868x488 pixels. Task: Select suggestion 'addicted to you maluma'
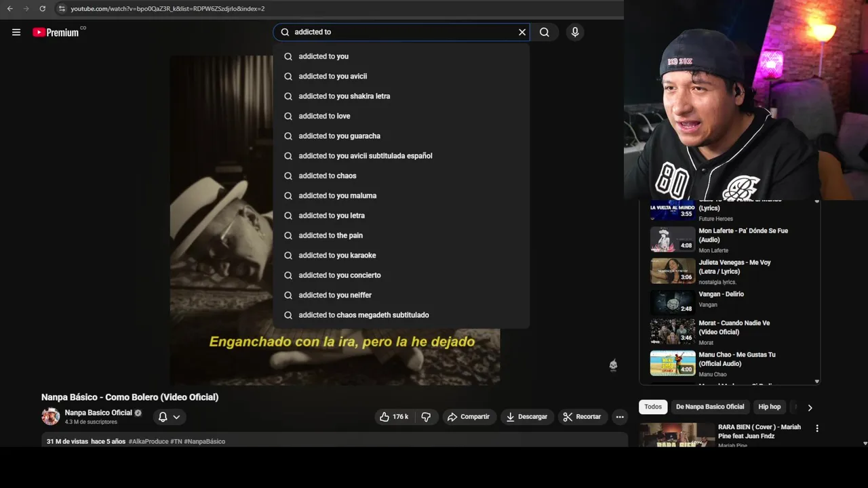point(401,195)
